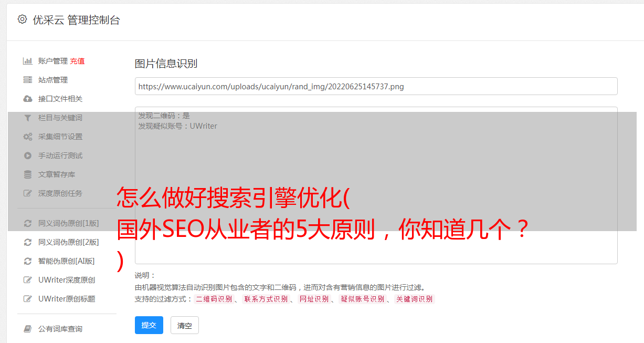Click the edit icon next to 深度原创任务

click(x=28, y=193)
